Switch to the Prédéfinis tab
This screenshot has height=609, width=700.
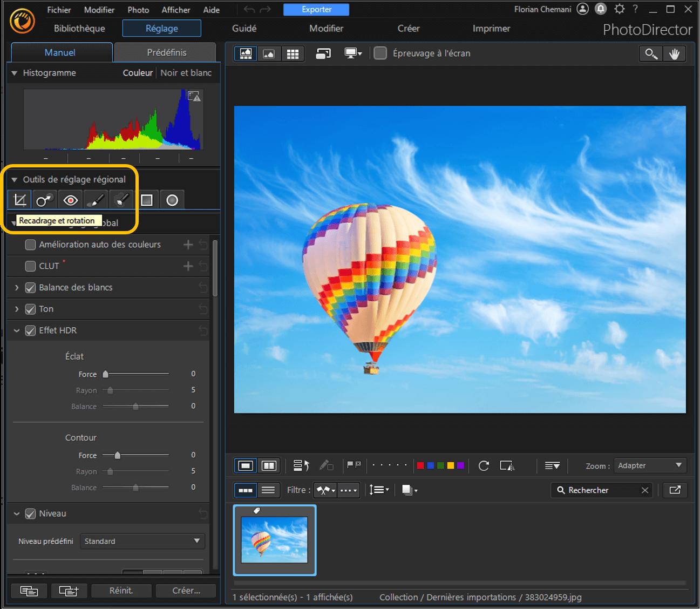coord(166,52)
